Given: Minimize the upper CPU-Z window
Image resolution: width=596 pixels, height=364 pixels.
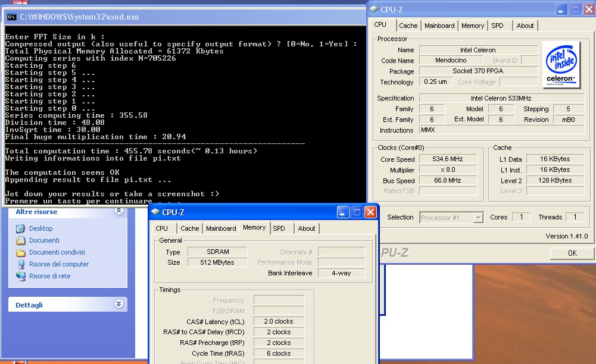Looking at the screenshot, I should (561, 10).
